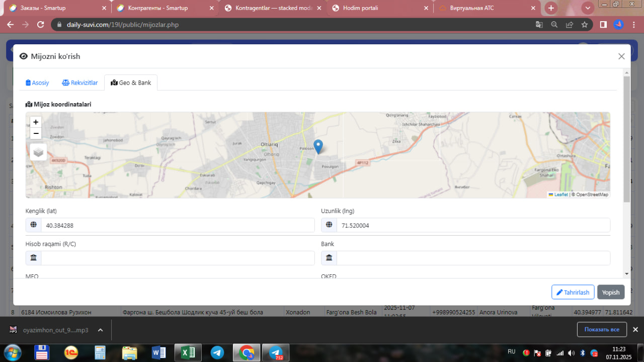Image resolution: width=644 pixels, height=362 pixels.
Task: Open the Rekvizitlar tab
Action: point(80,83)
